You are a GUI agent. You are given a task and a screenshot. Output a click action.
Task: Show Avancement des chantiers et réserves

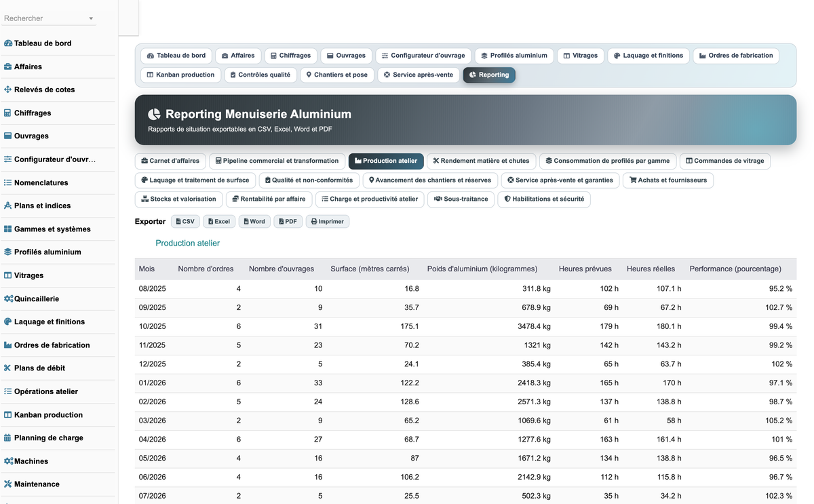point(430,180)
